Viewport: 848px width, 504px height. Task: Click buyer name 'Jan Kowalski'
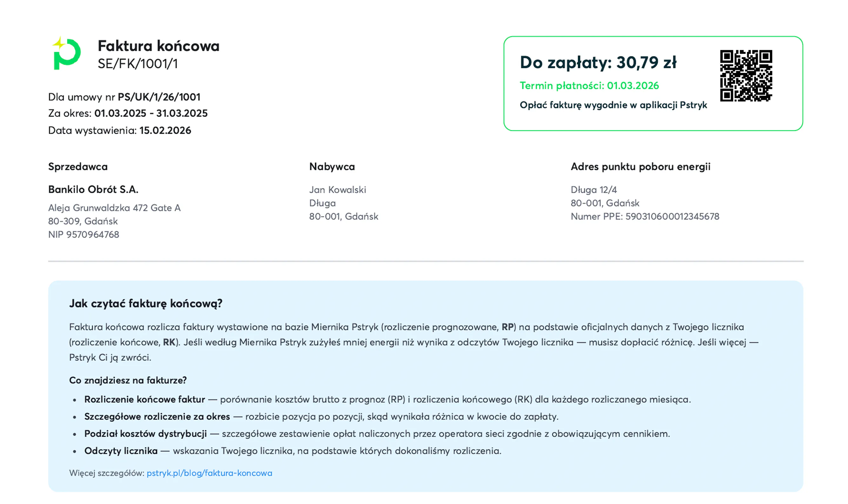pyautogui.click(x=338, y=190)
